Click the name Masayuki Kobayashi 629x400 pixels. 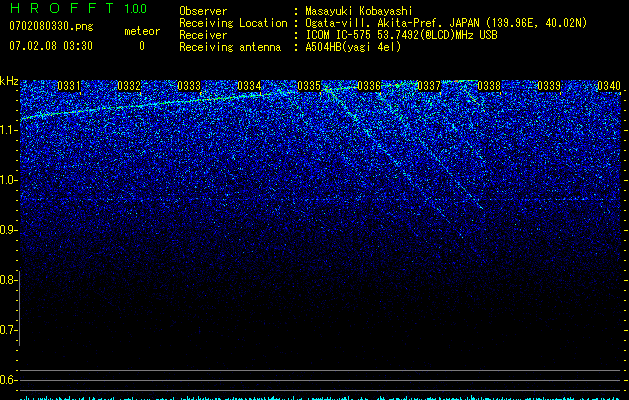[359, 11]
